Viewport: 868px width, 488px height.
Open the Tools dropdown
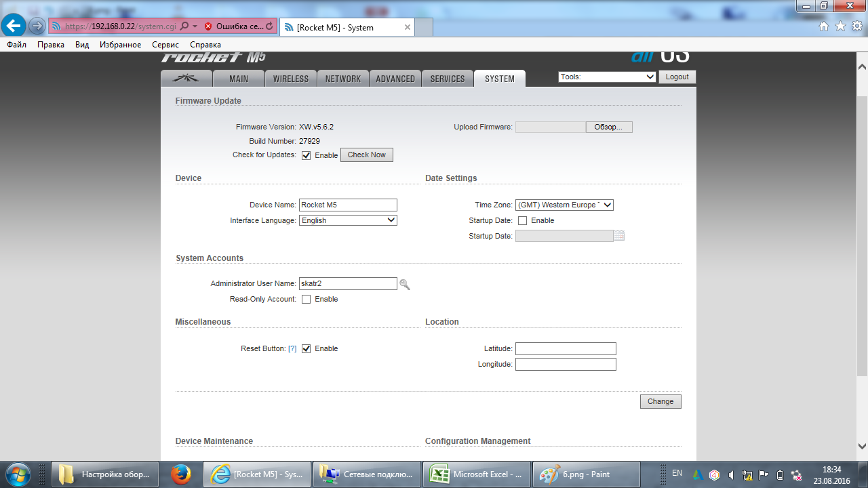pyautogui.click(x=607, y=77)
